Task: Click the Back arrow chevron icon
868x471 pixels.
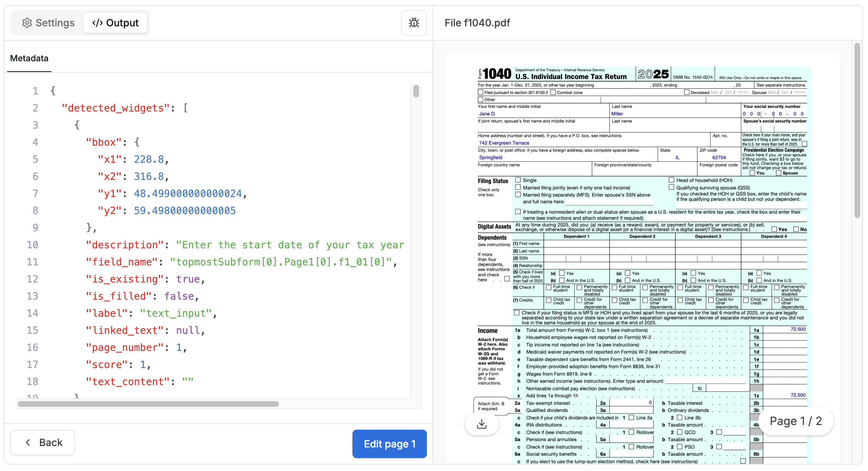Action: pos(28,442)
